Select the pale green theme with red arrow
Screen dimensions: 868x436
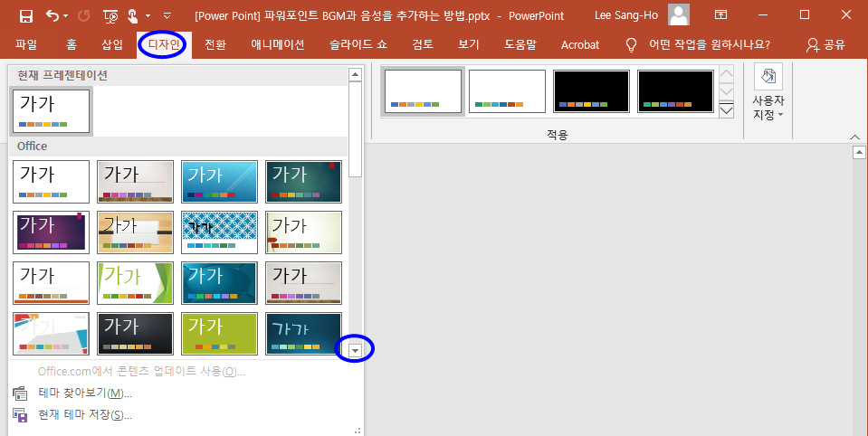(303, 232)
